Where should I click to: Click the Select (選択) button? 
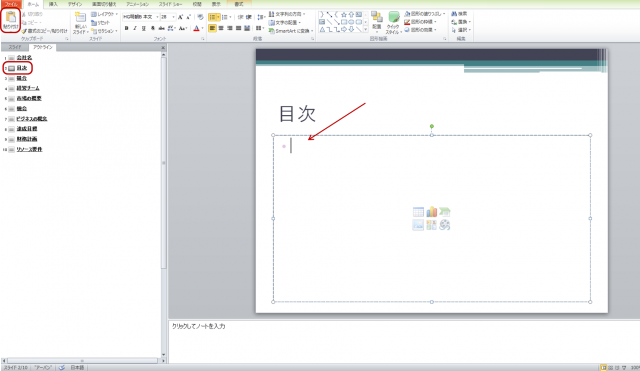461,30
